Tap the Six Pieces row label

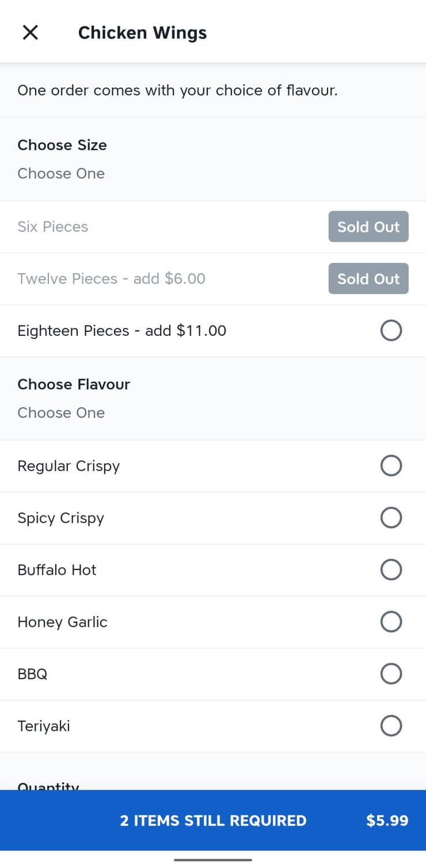53,227
